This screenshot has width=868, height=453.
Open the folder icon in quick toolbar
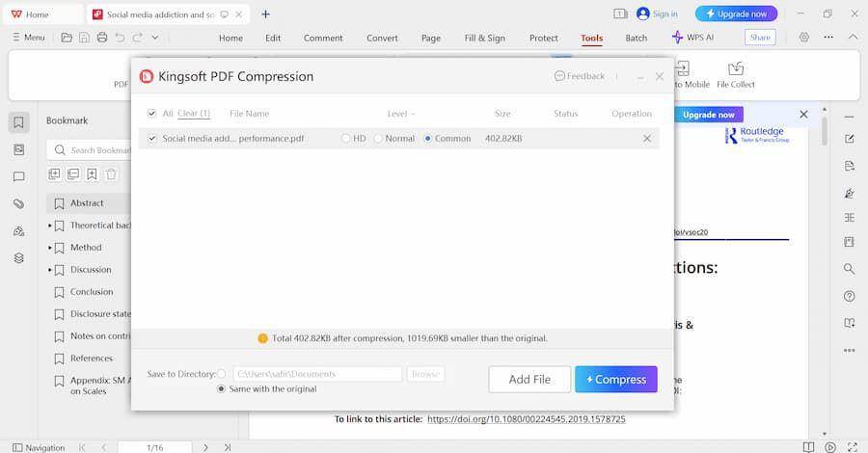67,38
